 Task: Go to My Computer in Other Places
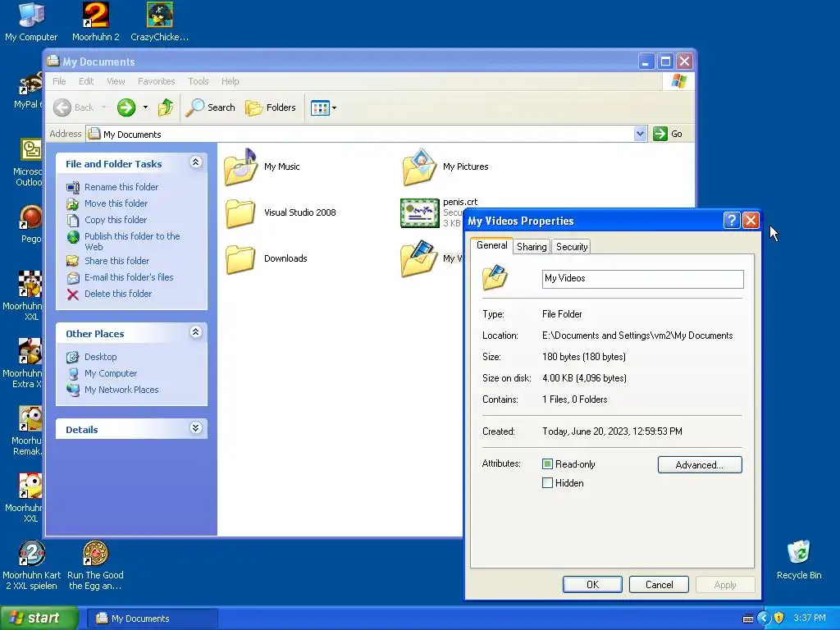[111, 373]
